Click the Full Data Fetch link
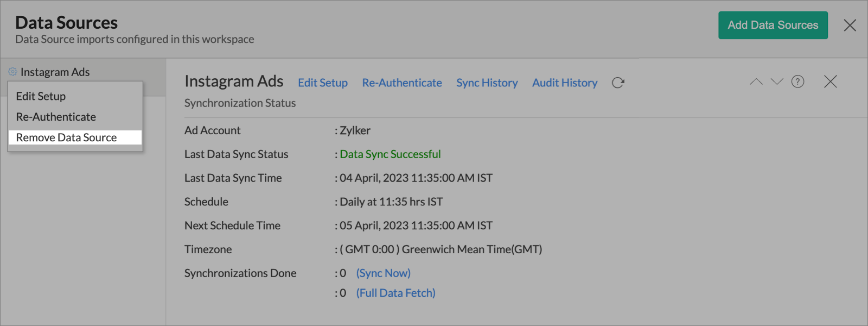This screenshot has width=868, height=326. coord(395,293)
